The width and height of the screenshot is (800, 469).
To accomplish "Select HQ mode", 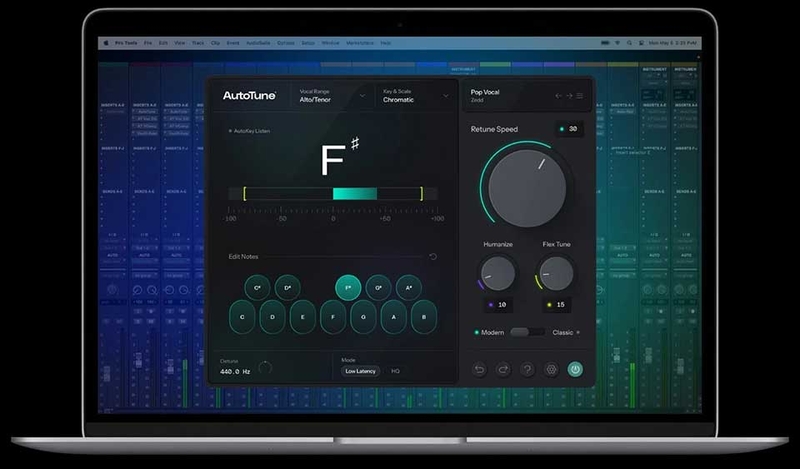I will click(395, 371).
